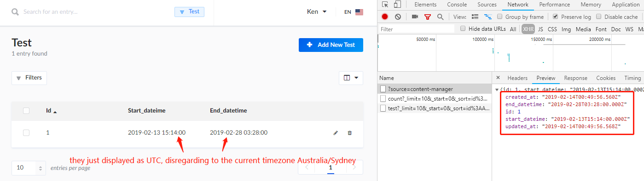Select the Font request type filter
644x181 pixels.
pos(601,29)
